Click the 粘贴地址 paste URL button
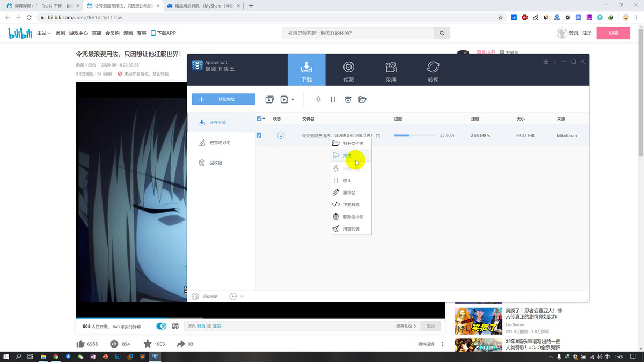The image size is (644, 362). coord(223,99)
